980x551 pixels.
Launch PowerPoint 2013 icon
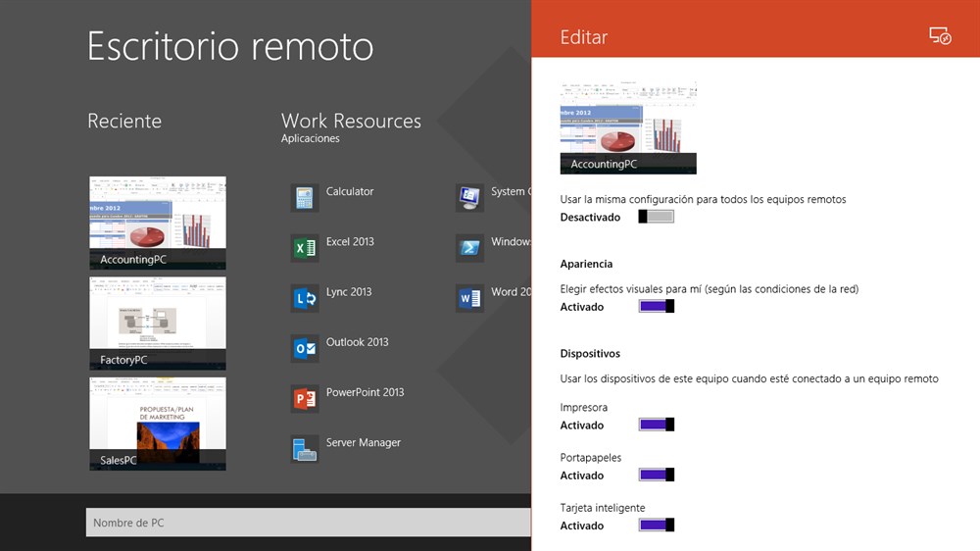coord(305,398)
